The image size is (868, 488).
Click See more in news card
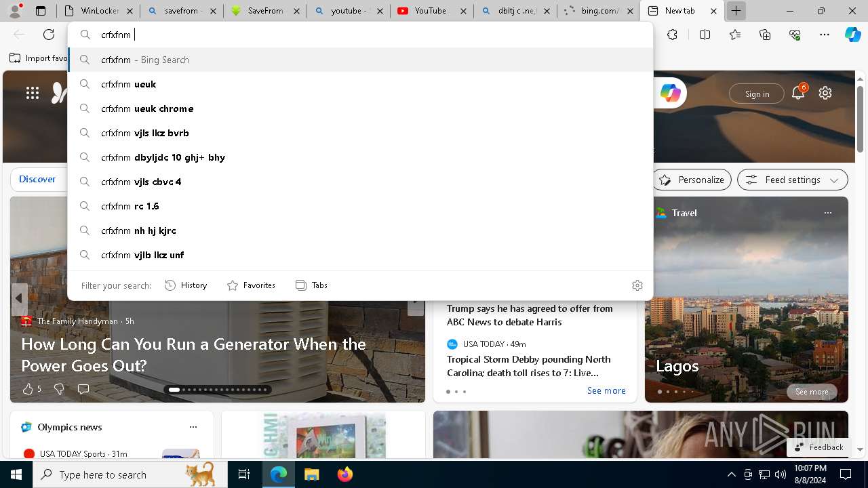click(606, 390)
